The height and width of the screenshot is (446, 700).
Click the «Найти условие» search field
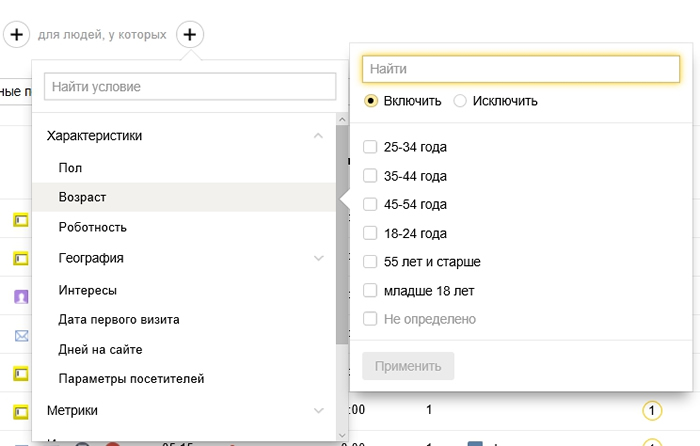pos(189,87)
